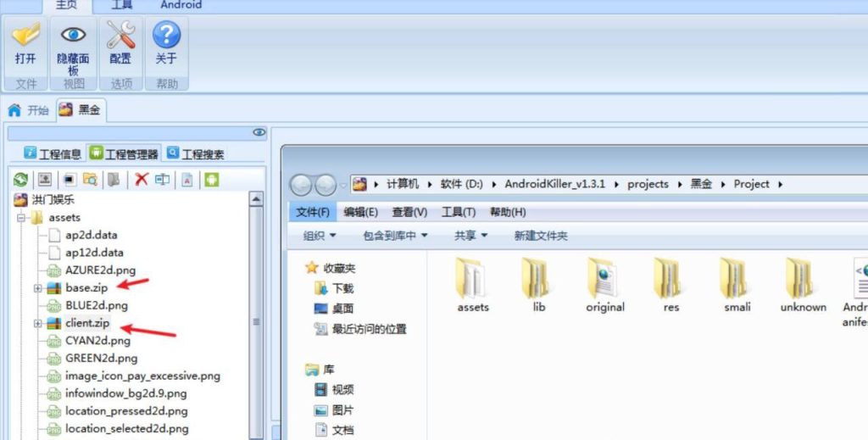Click the image view toolbar icon

45,180
